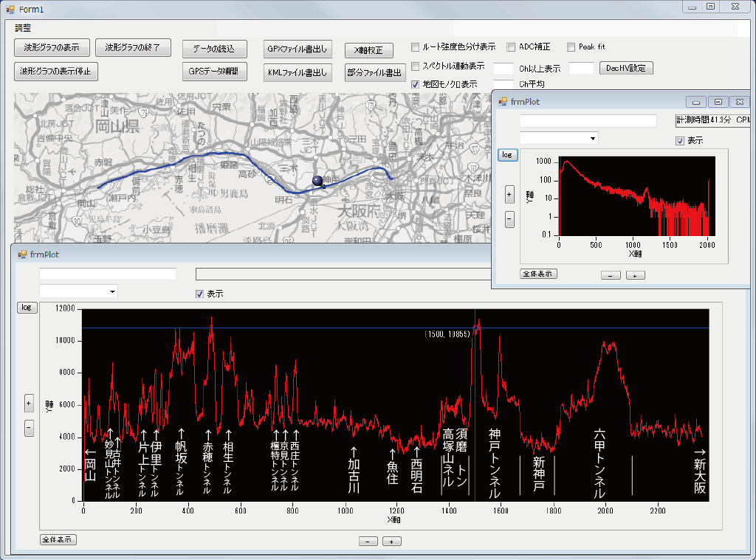The width and height of the screenshot is (756, 560).
Task: Click 全体表示 in large frmPlot window
Action: pyautogui.click(x=58, y=539)
